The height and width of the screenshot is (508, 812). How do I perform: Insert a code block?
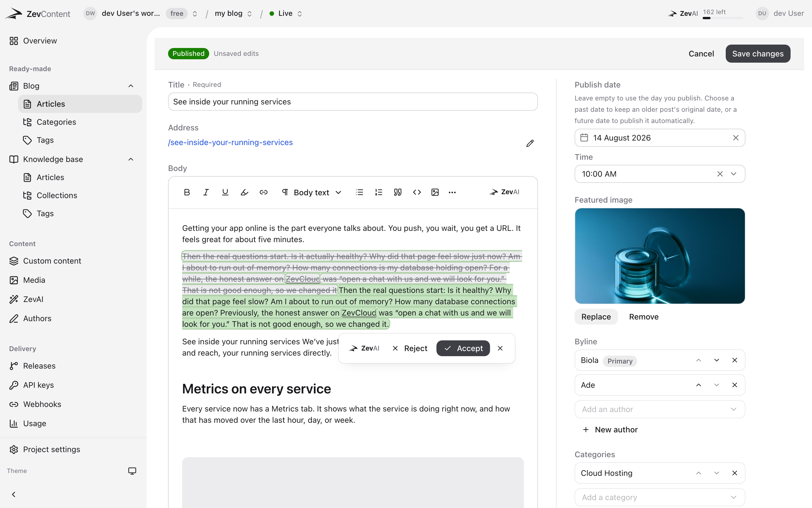pos(417,192)
